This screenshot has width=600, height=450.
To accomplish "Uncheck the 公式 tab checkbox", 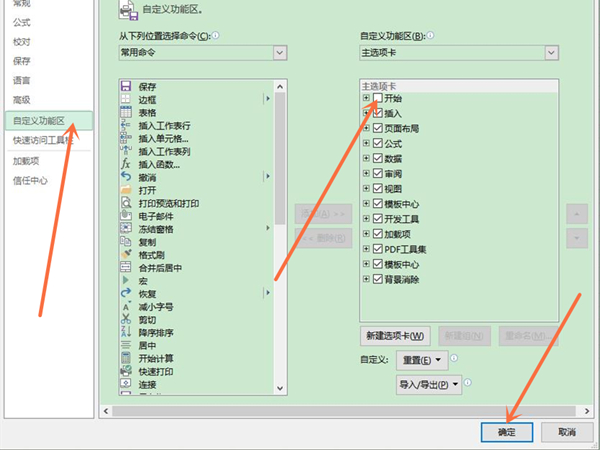I will (x=377, y=143).
